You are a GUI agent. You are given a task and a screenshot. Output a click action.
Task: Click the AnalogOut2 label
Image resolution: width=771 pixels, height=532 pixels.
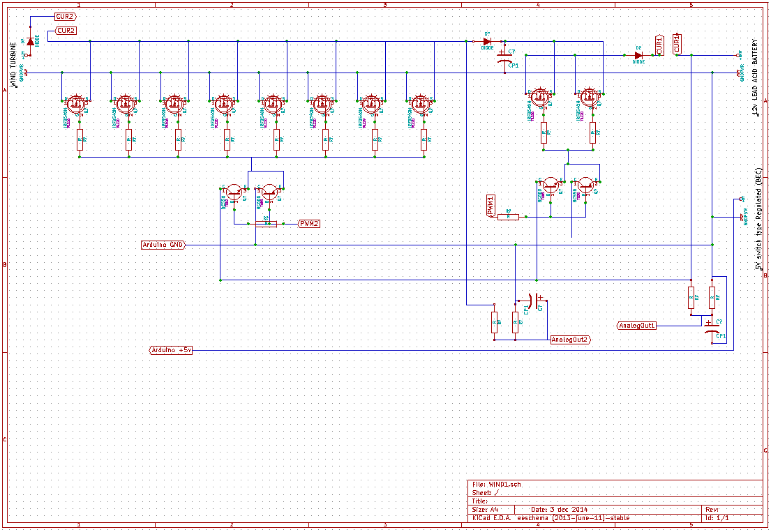(x=570, y=340)
